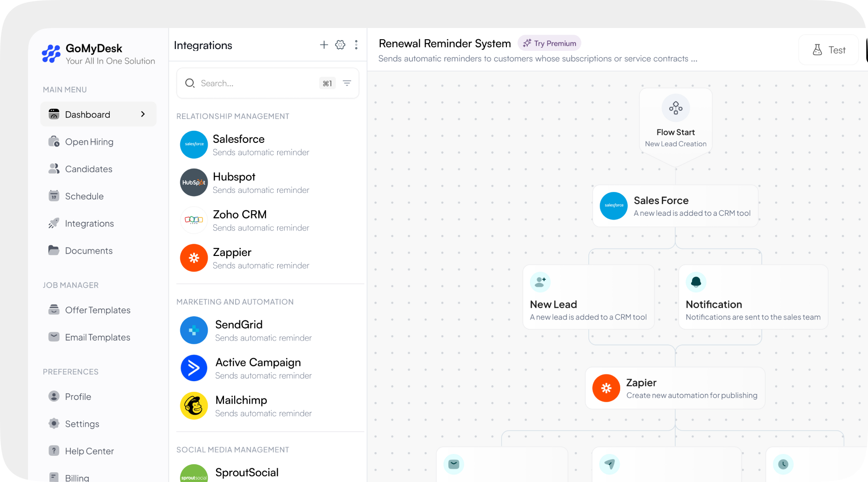Screen dimensions: 868x482
Task: Open the Help Center
Action: [89, 451]
